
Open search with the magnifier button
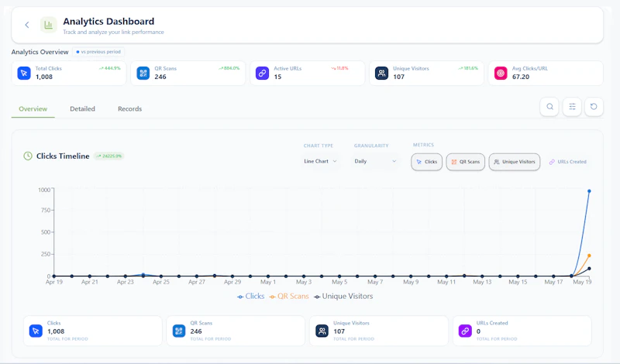549,107
